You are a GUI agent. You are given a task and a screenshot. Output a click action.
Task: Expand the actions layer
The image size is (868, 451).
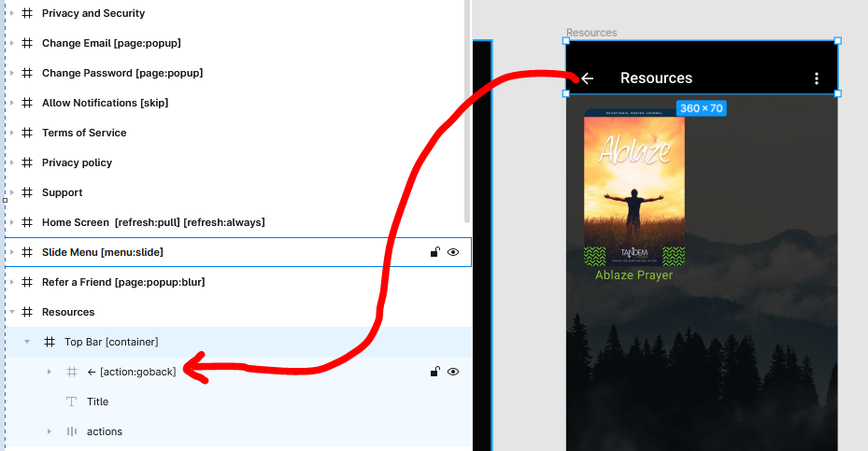50,431
